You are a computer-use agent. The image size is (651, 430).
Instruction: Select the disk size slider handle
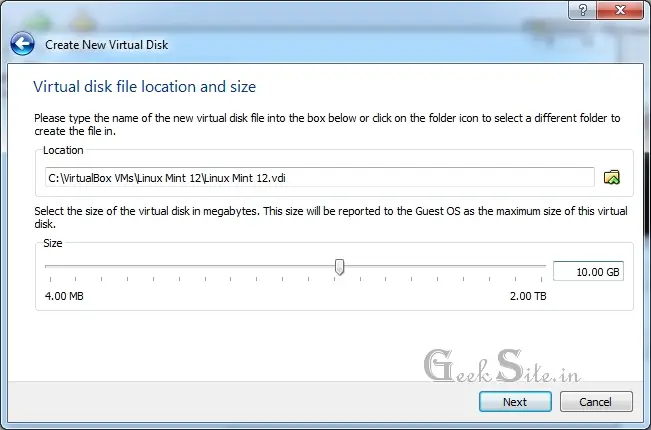340,267
